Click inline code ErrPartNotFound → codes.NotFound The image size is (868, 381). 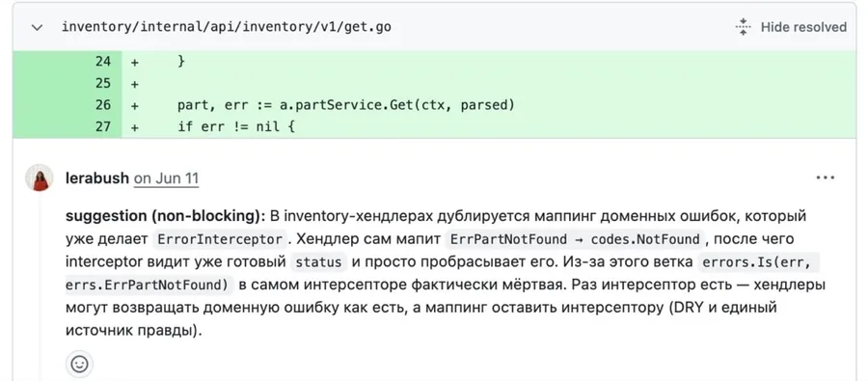[x=575, y=239]
